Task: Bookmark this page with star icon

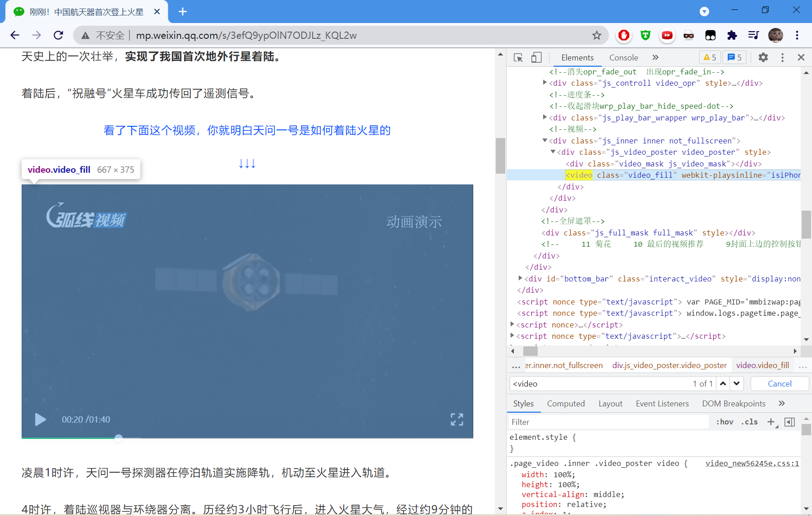Action: tap(597, 35)
